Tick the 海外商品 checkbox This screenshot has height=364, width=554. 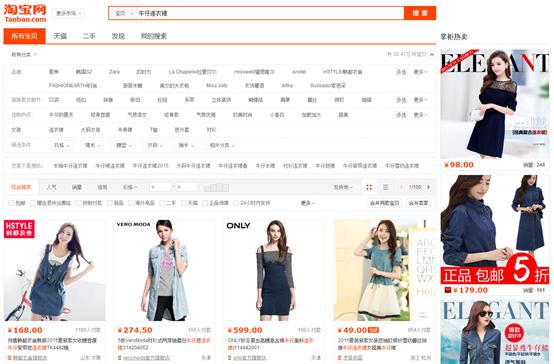pos(131,203)
